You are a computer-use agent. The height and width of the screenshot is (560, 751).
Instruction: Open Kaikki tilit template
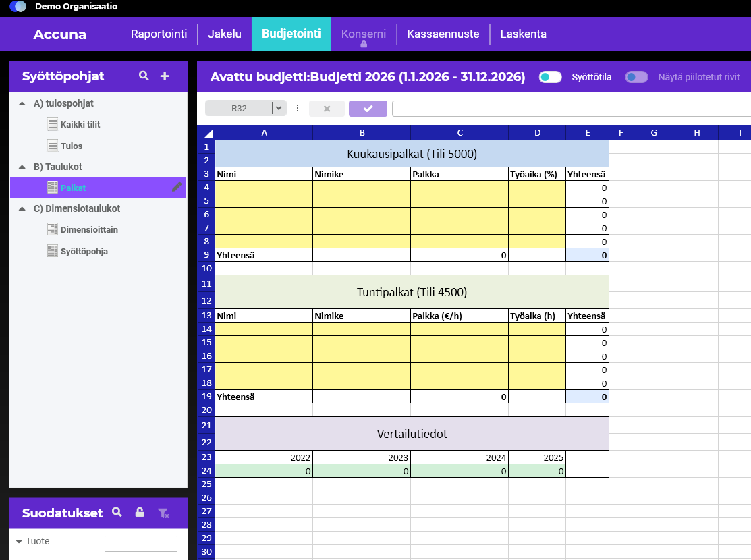point(80,125)
